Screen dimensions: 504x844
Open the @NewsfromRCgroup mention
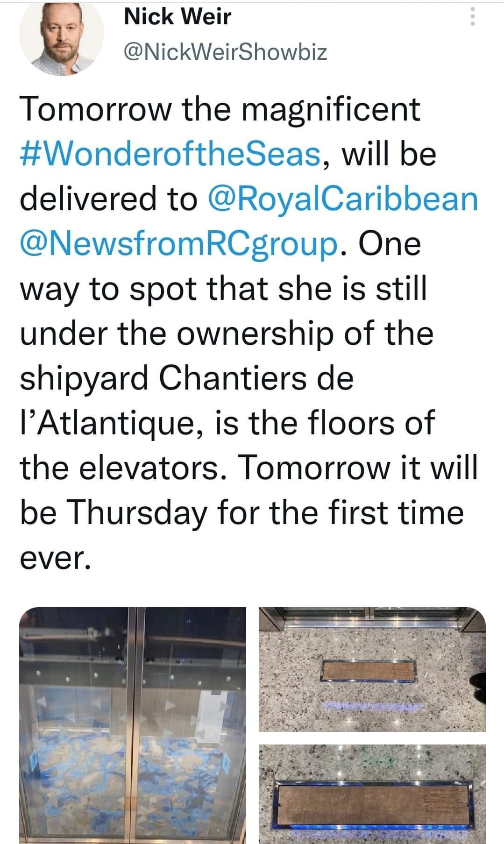pyautogui.click(x=179, y=244)
